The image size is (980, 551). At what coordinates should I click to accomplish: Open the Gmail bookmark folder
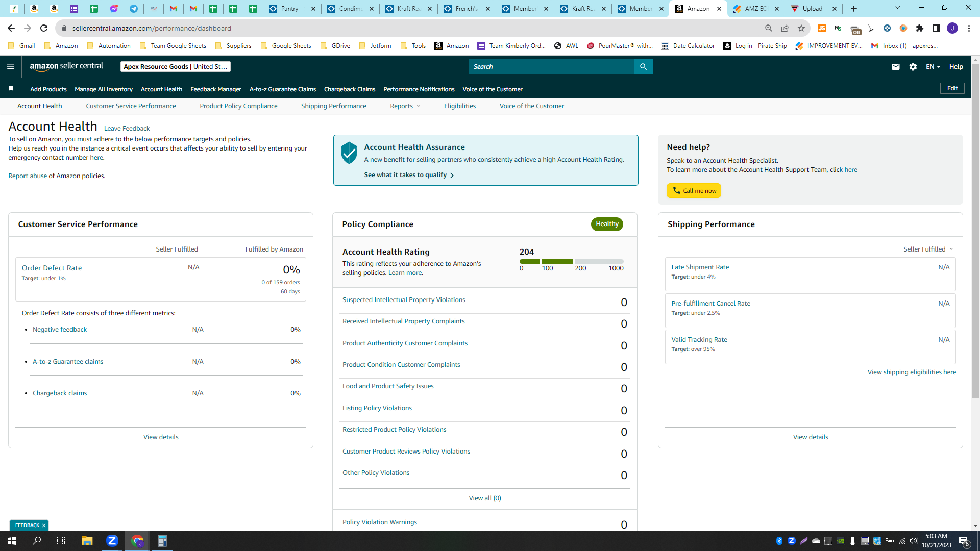22,46
